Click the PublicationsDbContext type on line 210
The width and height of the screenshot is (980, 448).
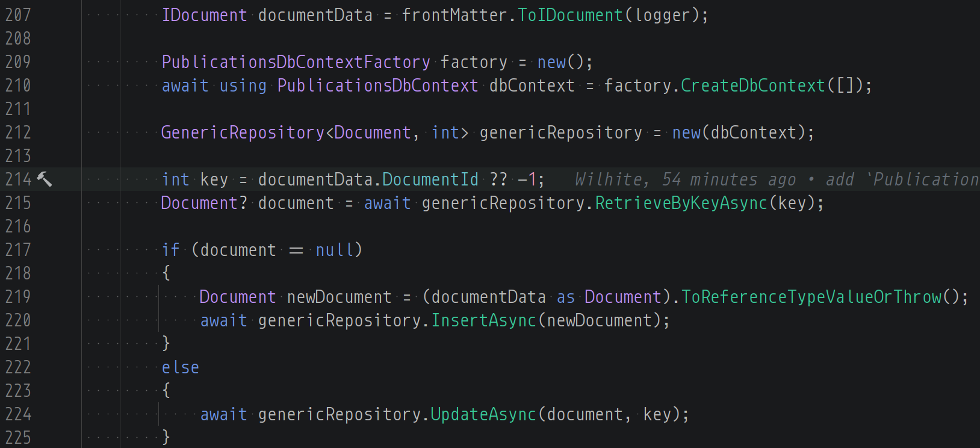(x=377, y=86)
